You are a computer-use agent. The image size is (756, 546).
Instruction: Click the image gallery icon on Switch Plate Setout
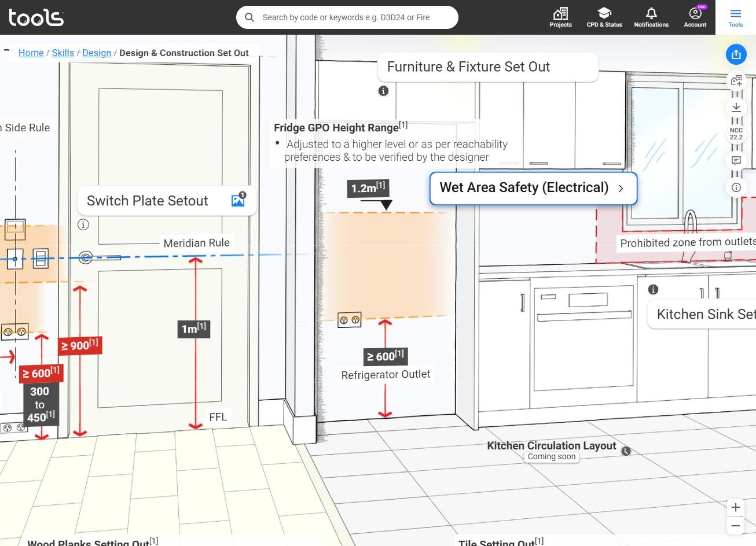(x=238, y=200)
